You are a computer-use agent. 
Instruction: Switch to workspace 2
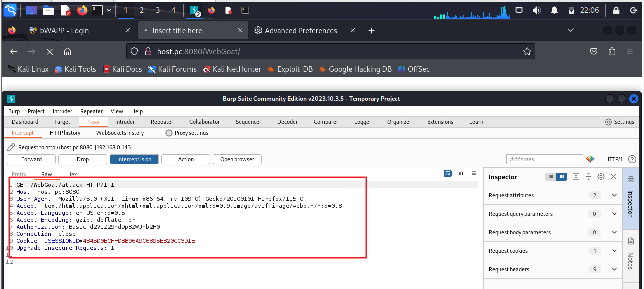(x=142, y=10)
